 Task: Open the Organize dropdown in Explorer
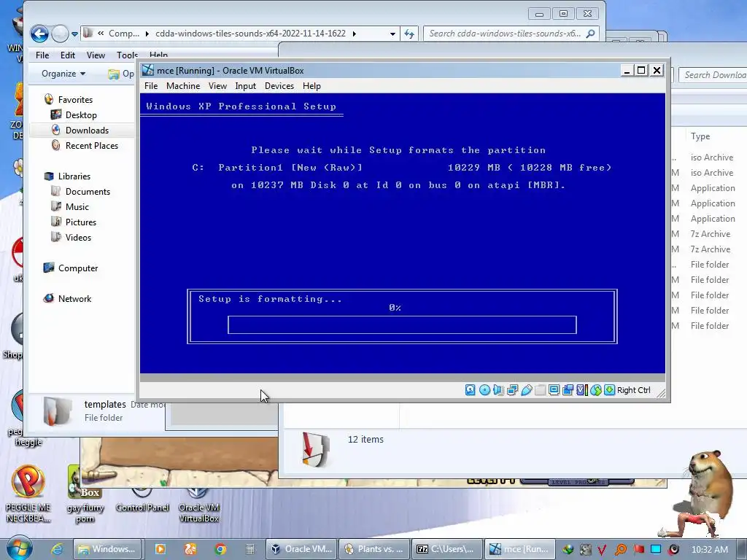63,74
